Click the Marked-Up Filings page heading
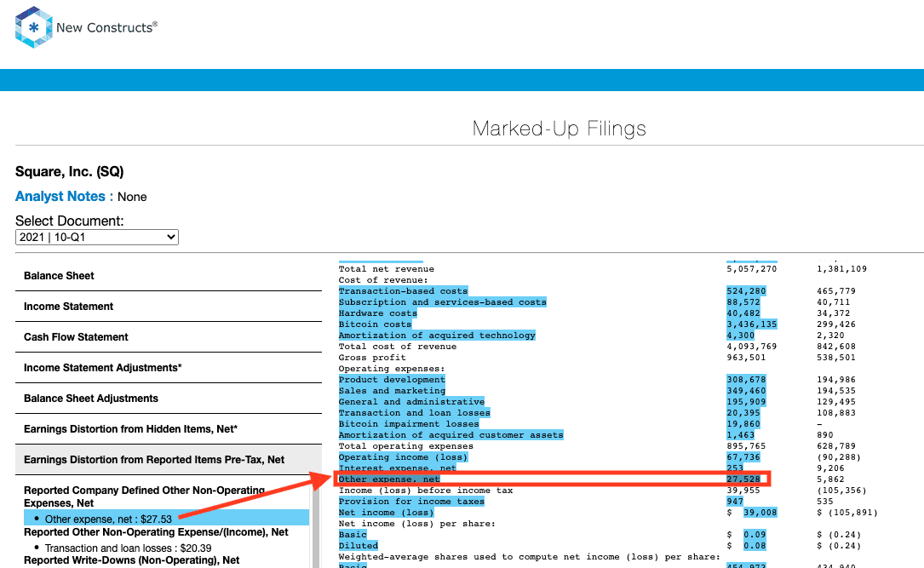This screenshot has height=568, width=924. 560,129
